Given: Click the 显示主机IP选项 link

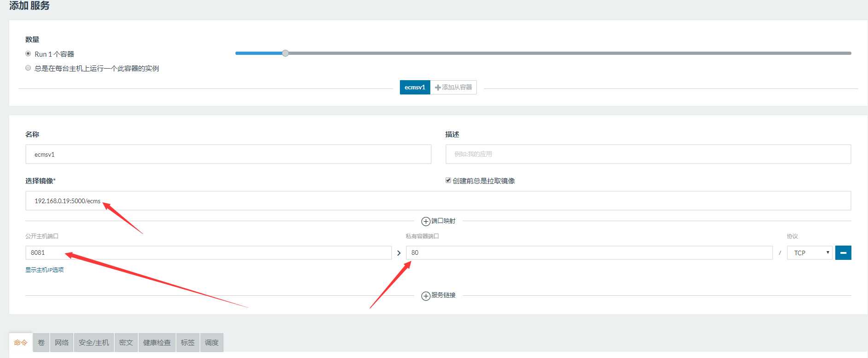Looking at the screenshot, I should pyautogui.click(x=45, y=270).
